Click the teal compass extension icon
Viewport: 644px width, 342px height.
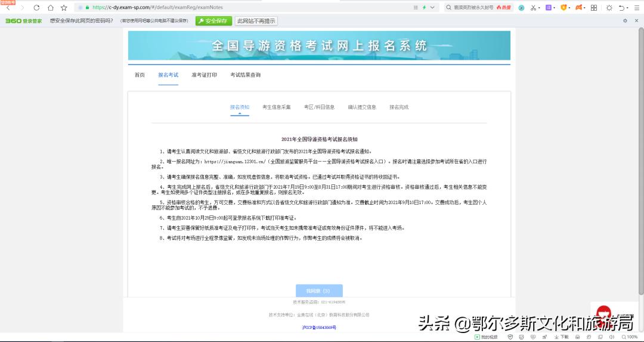[521, 8]
